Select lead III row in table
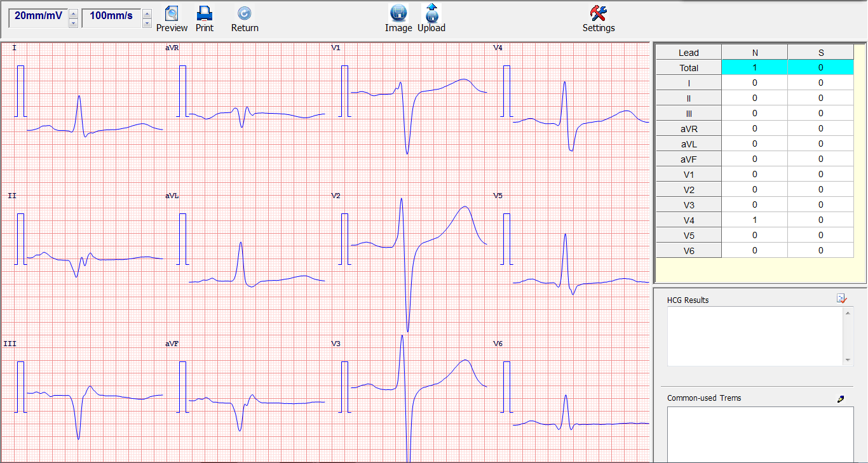This screenshot has height=463, width=868. (755, 114)
